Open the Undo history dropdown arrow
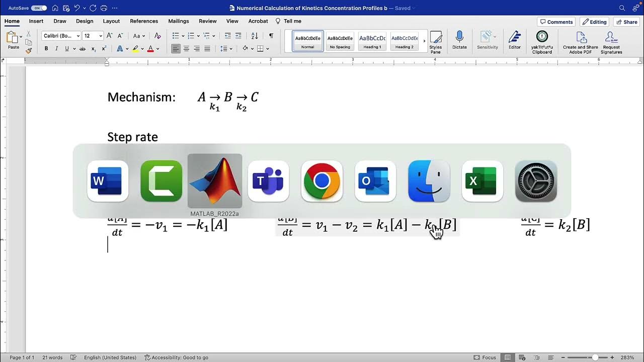The width and height of the screenshot is (644, 362). click(x=84, y=8)
